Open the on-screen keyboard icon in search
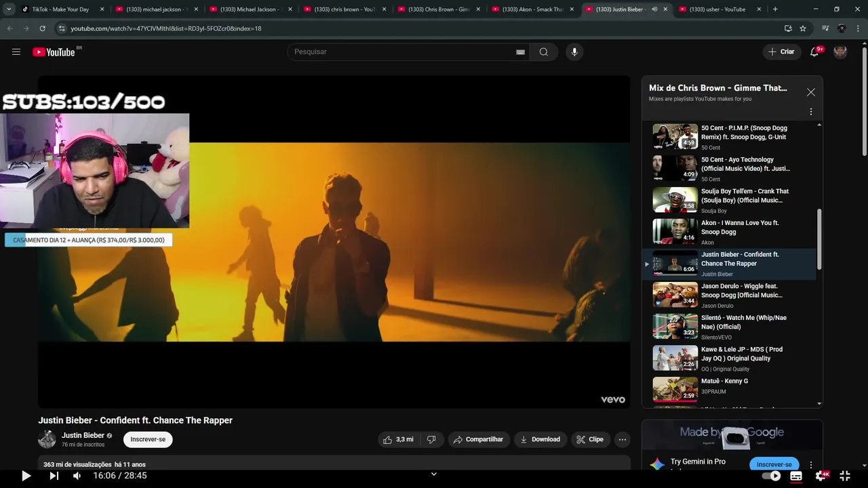The width and height of the screenshot is (868, 488). [x=520, y=52]
